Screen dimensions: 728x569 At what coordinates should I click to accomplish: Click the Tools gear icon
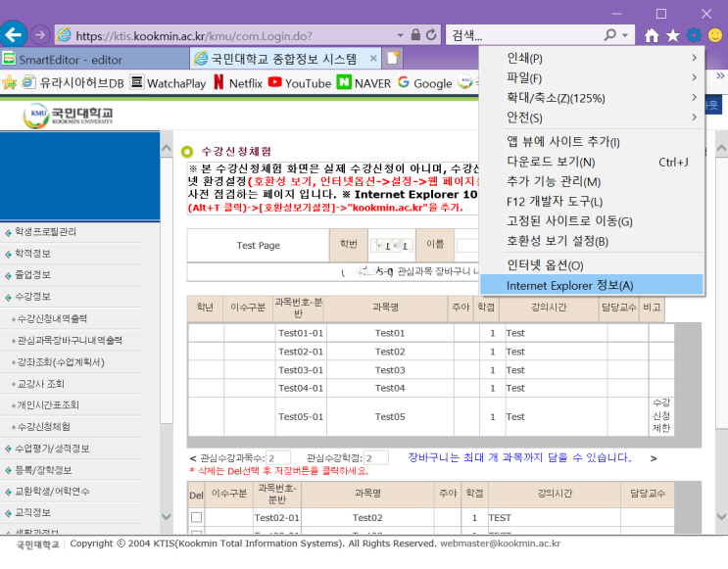(694, 35)
